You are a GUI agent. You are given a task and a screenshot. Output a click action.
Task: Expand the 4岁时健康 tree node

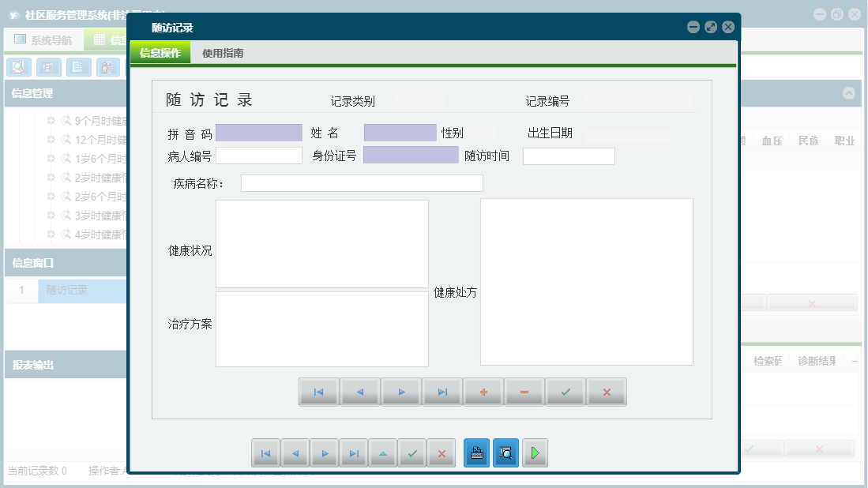click(51, 234)
